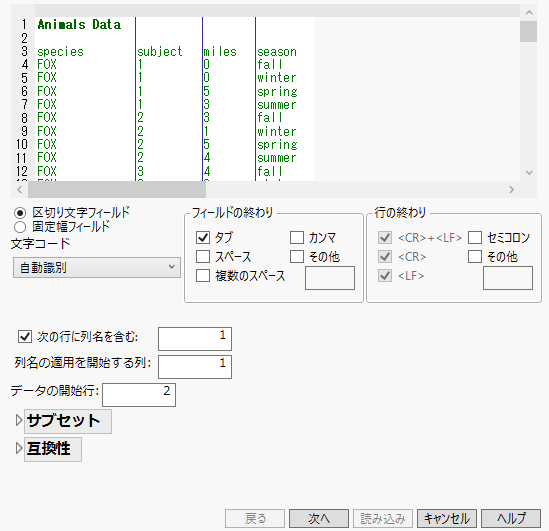The height and width of the screenshot is (531, 549).
Task: Click the 'season' header in preview
Action: (x=277, y=52)
